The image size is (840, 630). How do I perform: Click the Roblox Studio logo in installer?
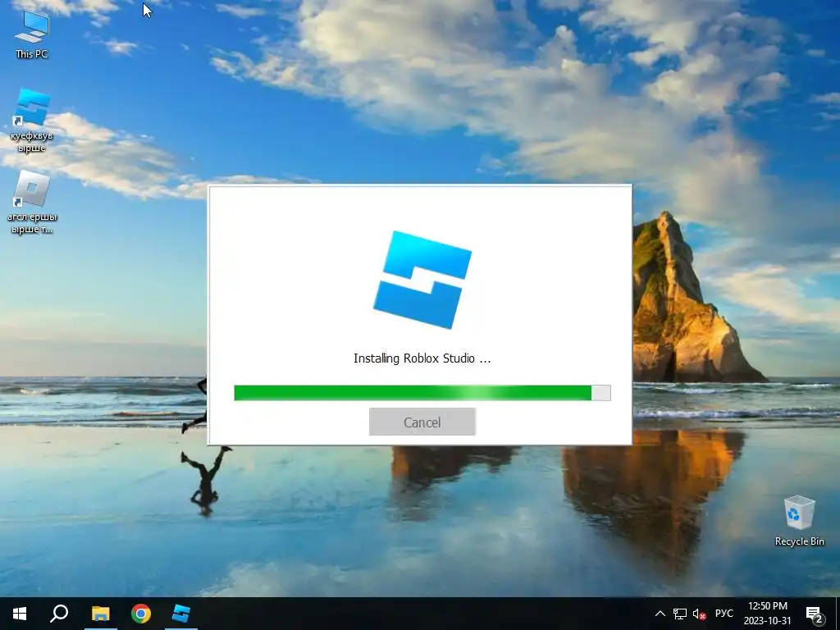[x=422, y=280]
